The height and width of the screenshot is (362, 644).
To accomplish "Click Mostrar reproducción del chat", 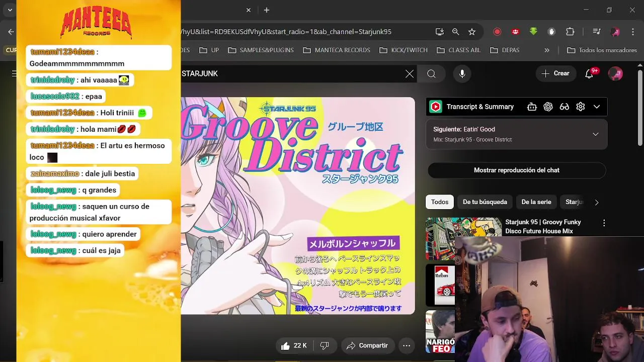I will coord(517,170).
